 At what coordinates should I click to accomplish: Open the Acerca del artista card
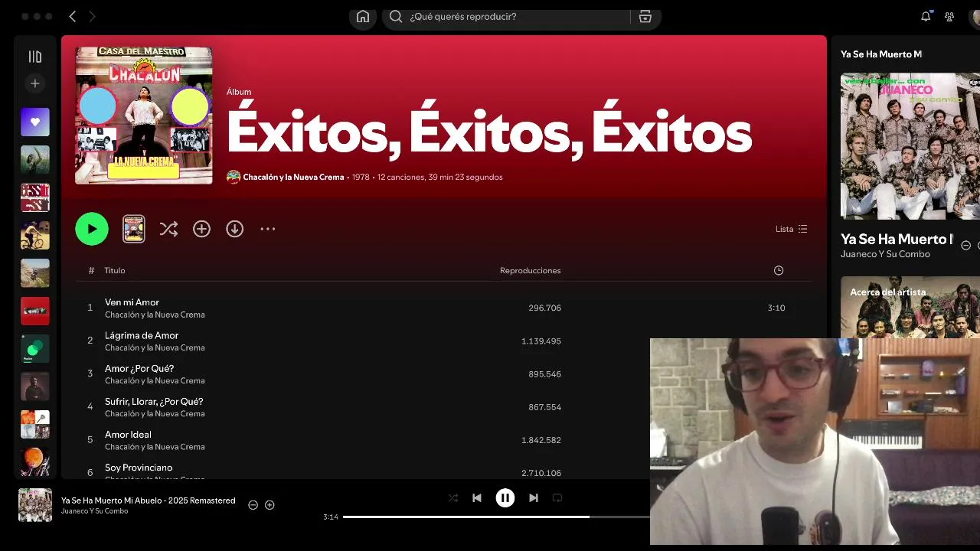pyautogui.click(x=910, y=307)
